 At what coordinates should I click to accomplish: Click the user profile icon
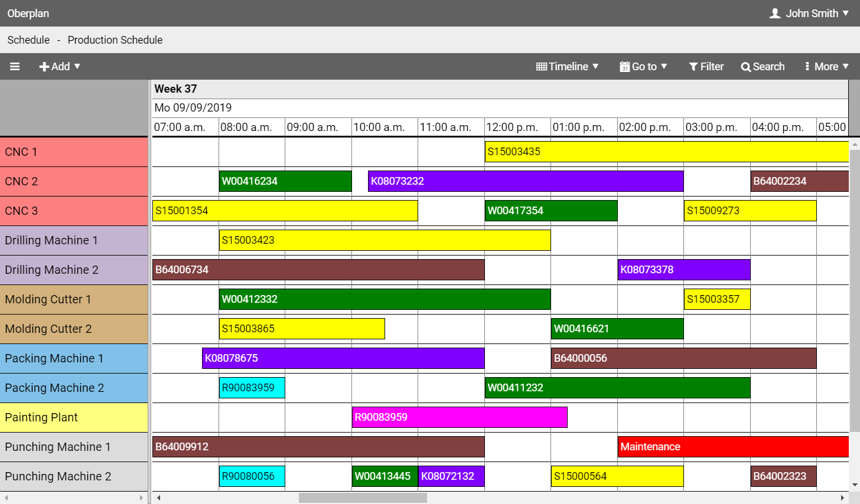tap(775, 13)
